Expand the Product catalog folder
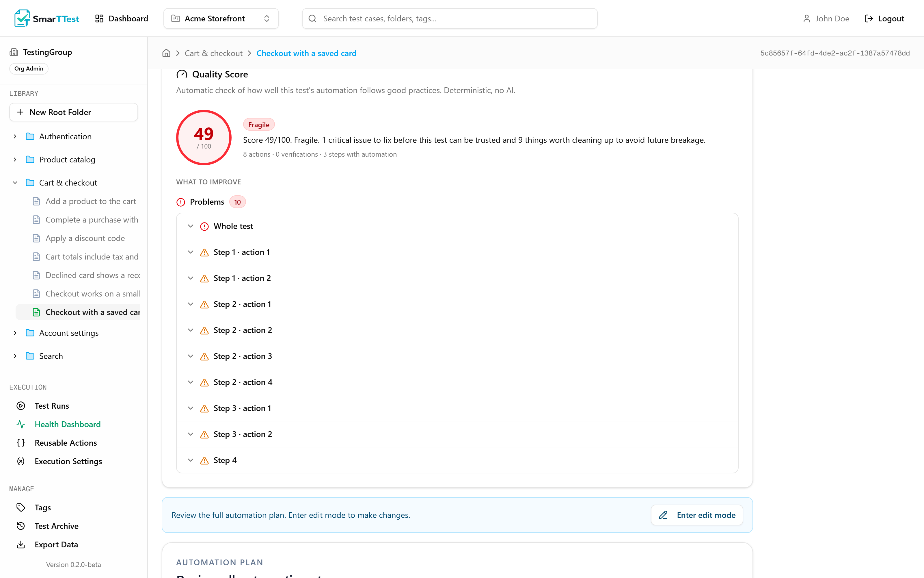This screenshot has width=924, height=578. pos(15,160)
